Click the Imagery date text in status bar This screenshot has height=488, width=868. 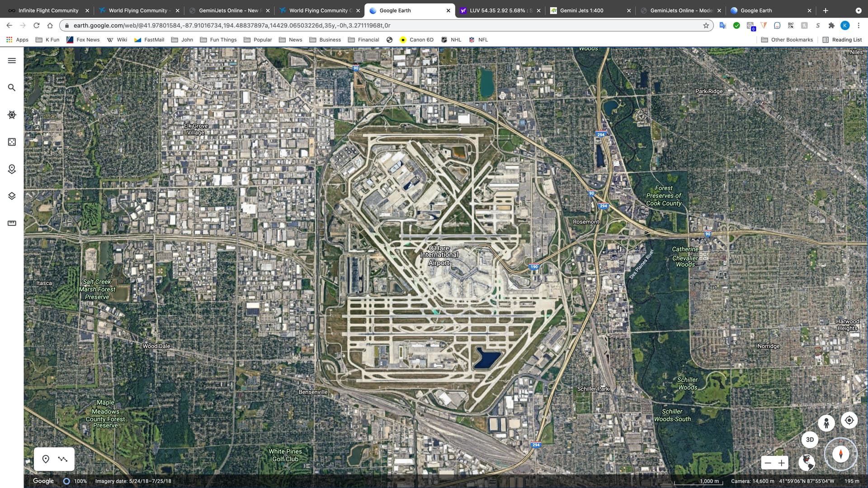click(x=133, y=481)
